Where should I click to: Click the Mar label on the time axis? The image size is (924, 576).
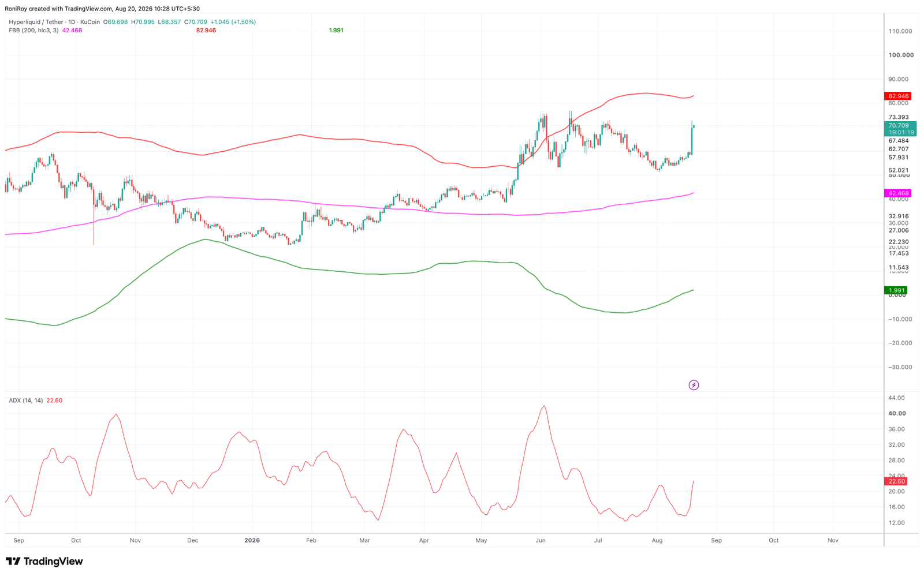tap(365, 541)
